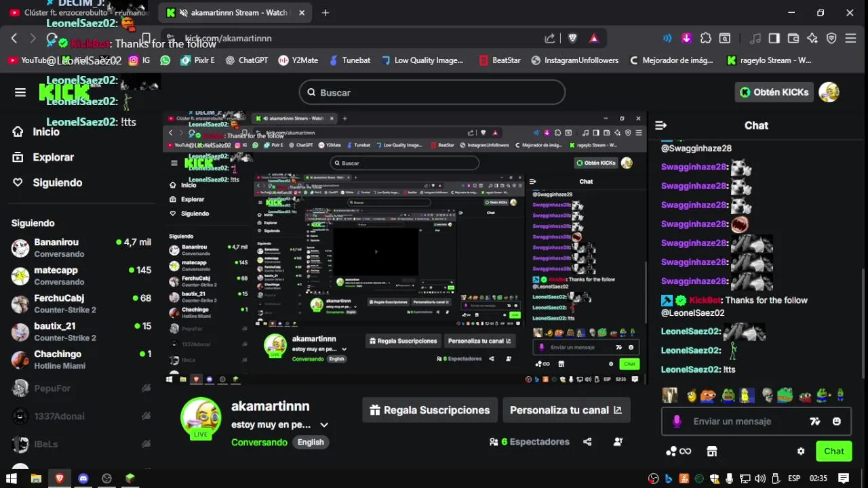Click the notification-off icon for IBeLs
This screenshot has width=868, height=488.
[146, 444]
